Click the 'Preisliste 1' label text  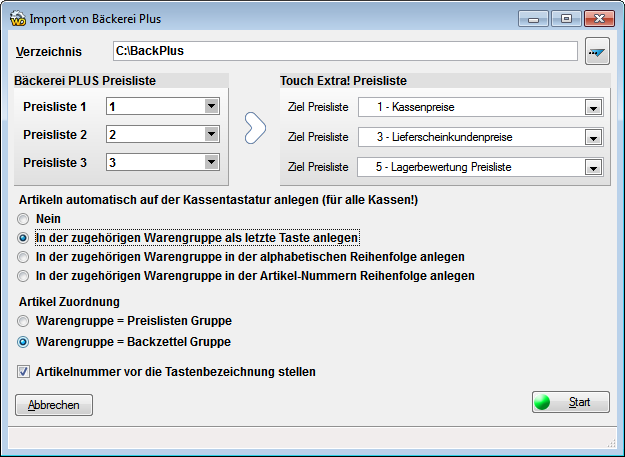(x=55, y=107)
